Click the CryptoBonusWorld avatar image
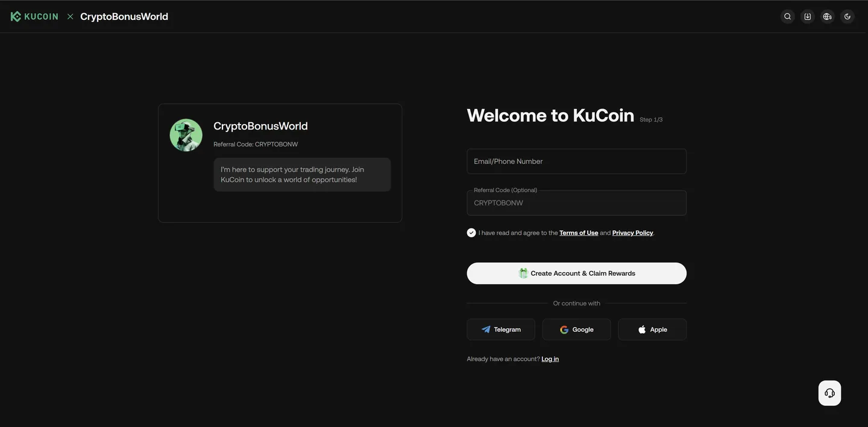The height and width of the screenshot is (427, 868). [186, 135]
